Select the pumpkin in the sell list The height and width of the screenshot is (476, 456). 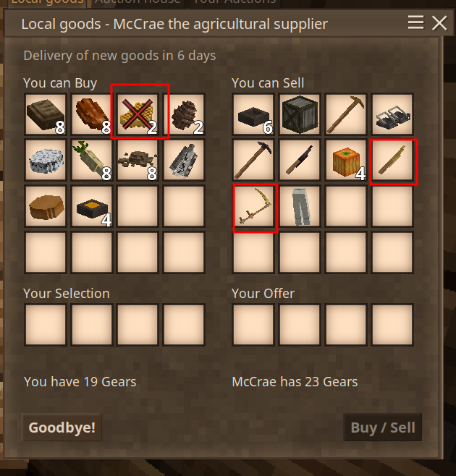346,161
